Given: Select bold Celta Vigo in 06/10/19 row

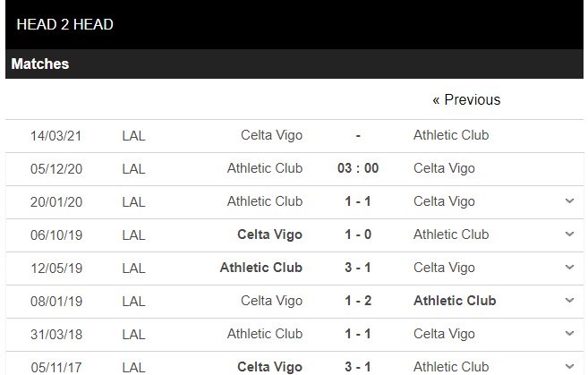Looking at the screenshot, I should [269, 234].
